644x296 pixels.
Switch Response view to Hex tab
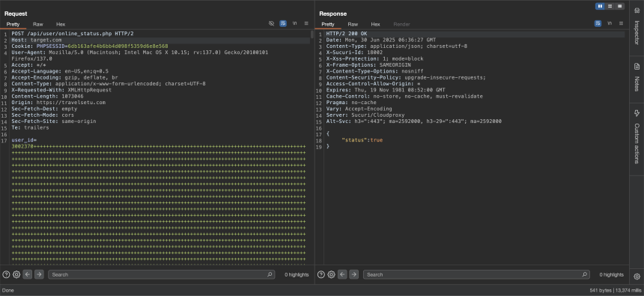(375, 24)
